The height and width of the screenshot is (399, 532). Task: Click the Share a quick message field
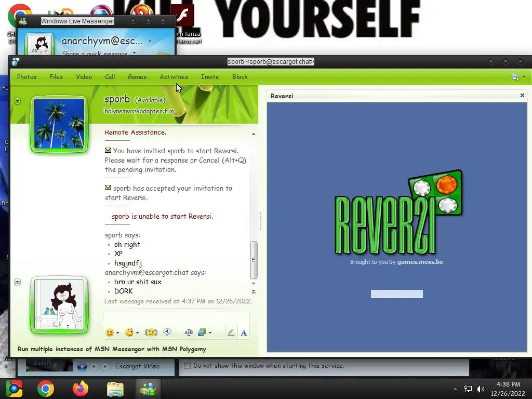click(x=95, y=54)
